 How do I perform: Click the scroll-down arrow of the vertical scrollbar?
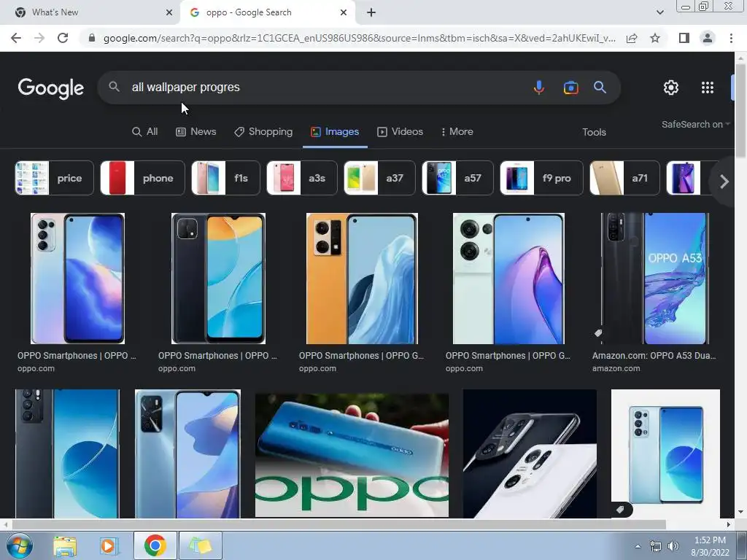tap(740, 513)
